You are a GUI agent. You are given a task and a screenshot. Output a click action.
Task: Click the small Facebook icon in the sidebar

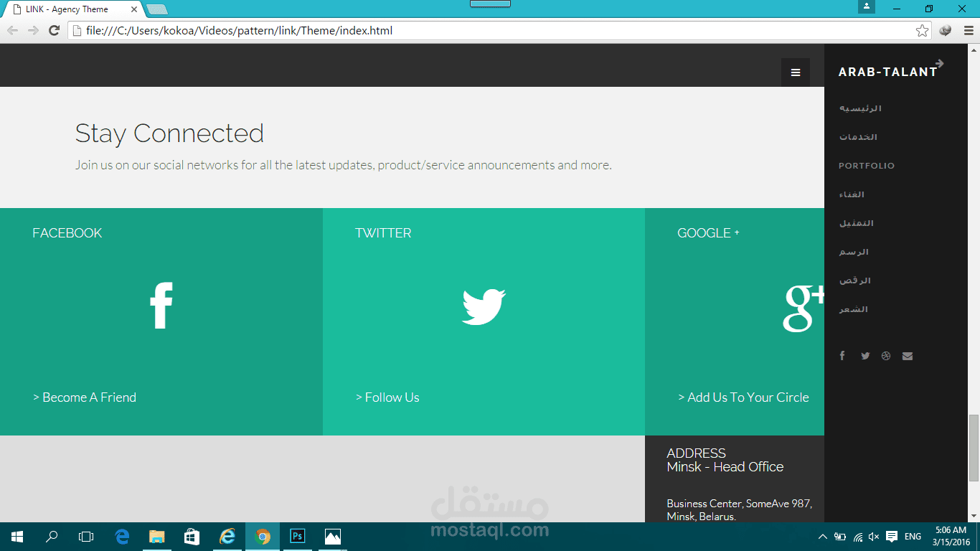coord(842,355)
